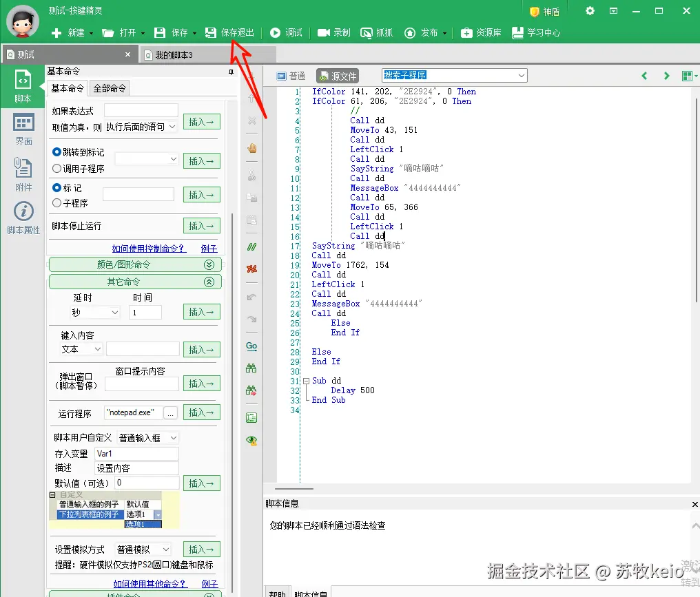
Task: Click 插入 for 脚本停止运行
Action: tap(201, 226)
